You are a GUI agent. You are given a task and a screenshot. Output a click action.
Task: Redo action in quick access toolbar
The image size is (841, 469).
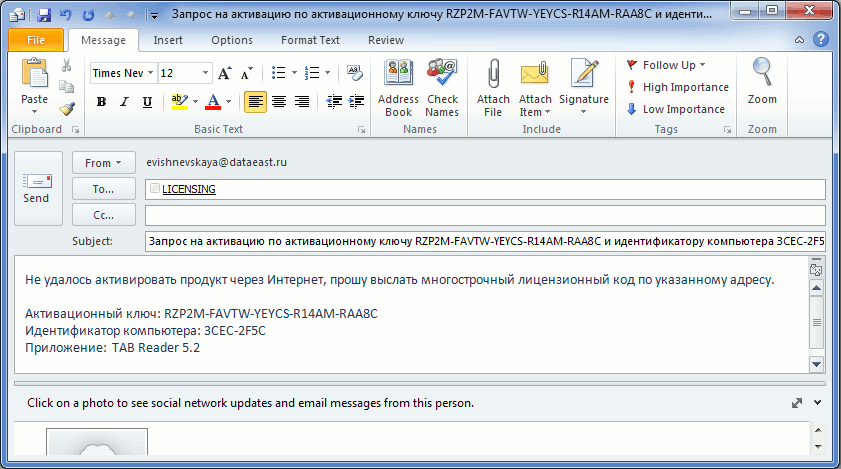click(x=88, y=15)
